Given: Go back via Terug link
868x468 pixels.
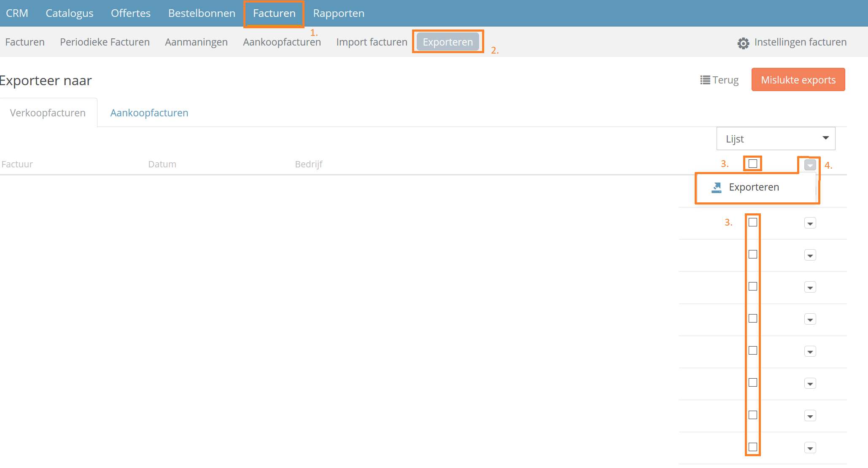Looking at the screenshot, I should 725,80.
